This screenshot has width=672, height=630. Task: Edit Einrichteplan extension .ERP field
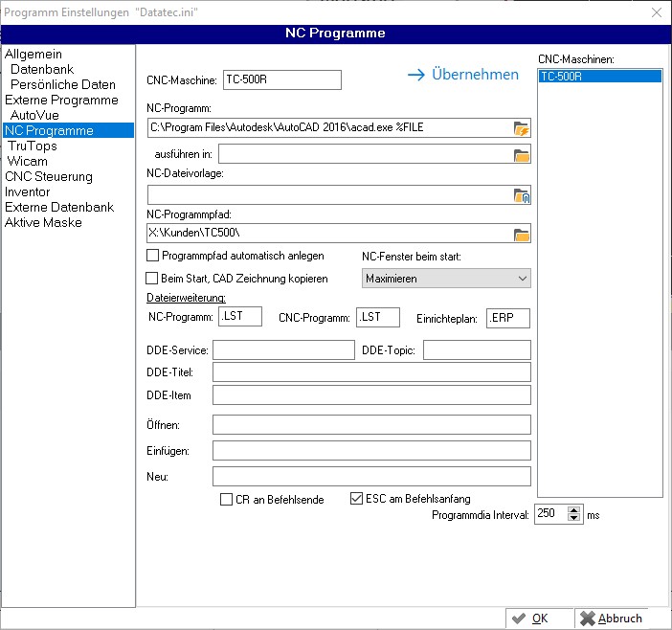click(508, 318)
